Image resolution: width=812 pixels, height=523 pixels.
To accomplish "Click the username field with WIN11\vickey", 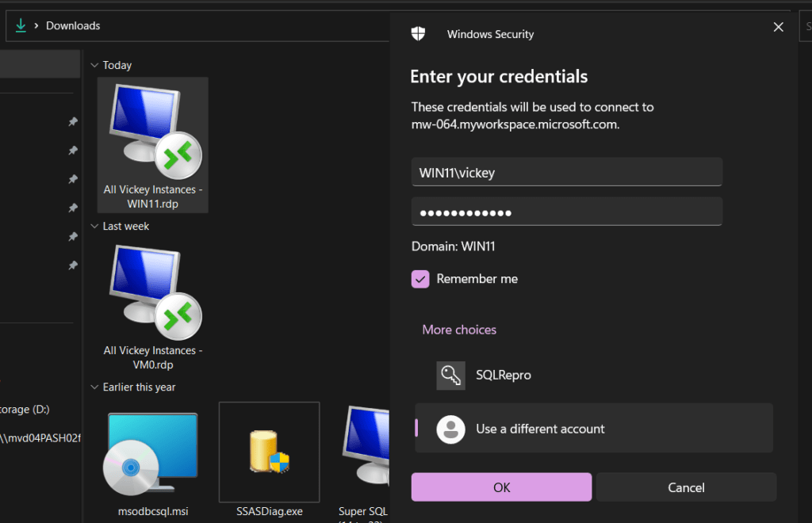I will [x=566, y=172].
